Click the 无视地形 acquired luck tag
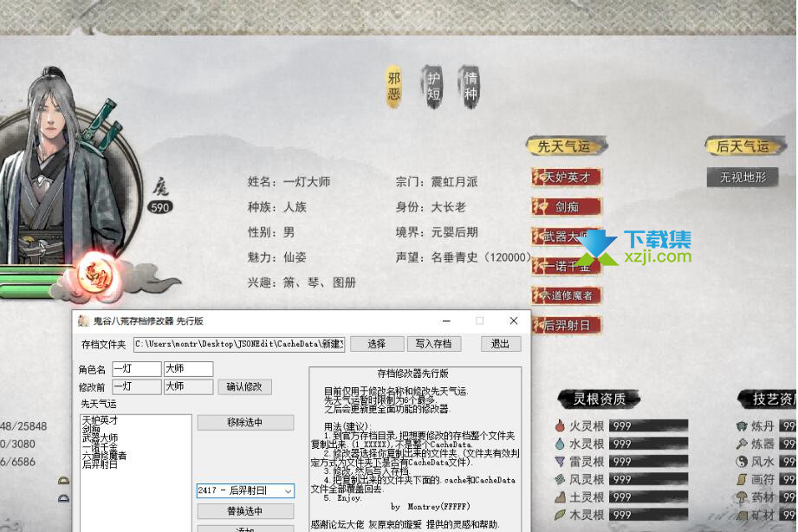The height and width of the screenshot is (532, 798). 743,177
